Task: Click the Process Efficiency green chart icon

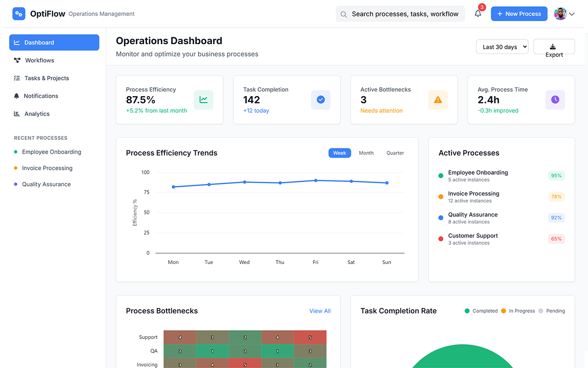Action: tap(204, 100)
